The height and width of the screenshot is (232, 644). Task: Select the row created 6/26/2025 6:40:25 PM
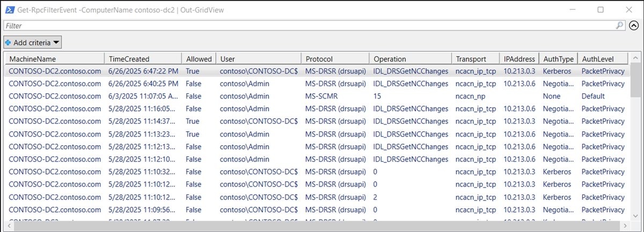(317, 84)
